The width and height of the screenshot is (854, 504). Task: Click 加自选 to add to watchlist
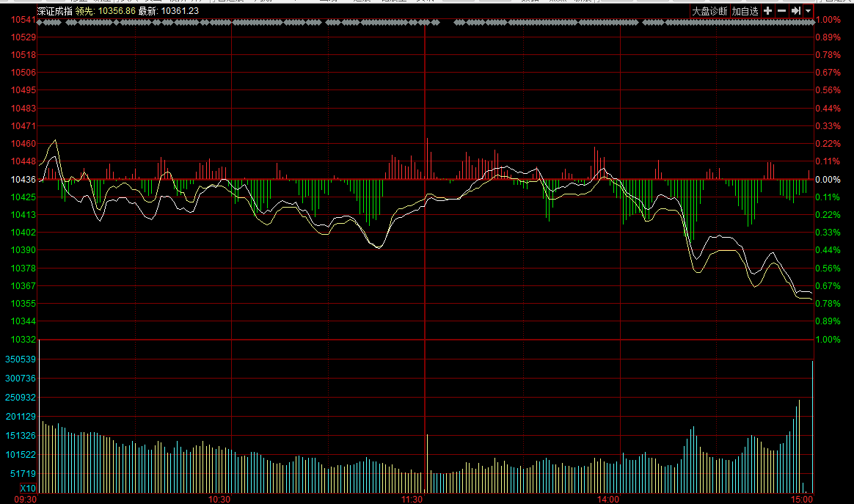(x=745, y=11)
